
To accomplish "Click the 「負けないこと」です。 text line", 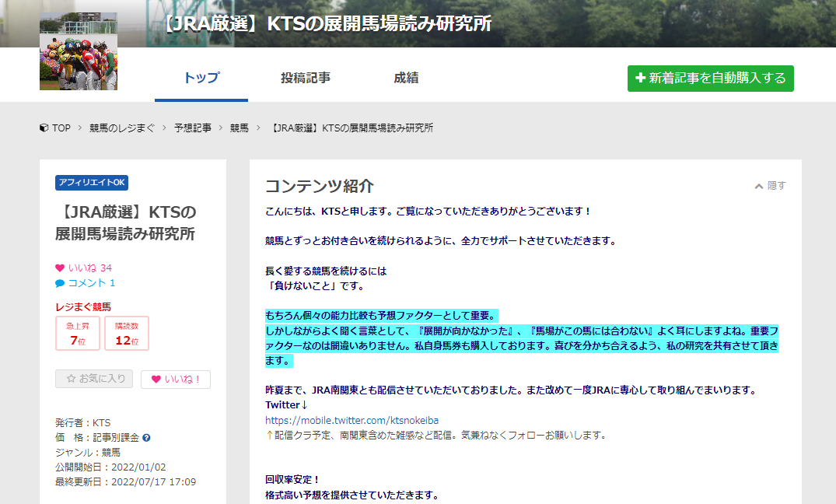I will click(x=316, y=286).
